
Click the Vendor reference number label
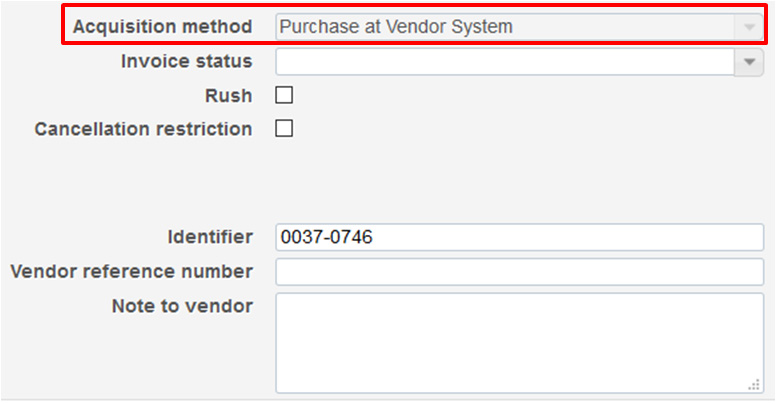point(131,272)
